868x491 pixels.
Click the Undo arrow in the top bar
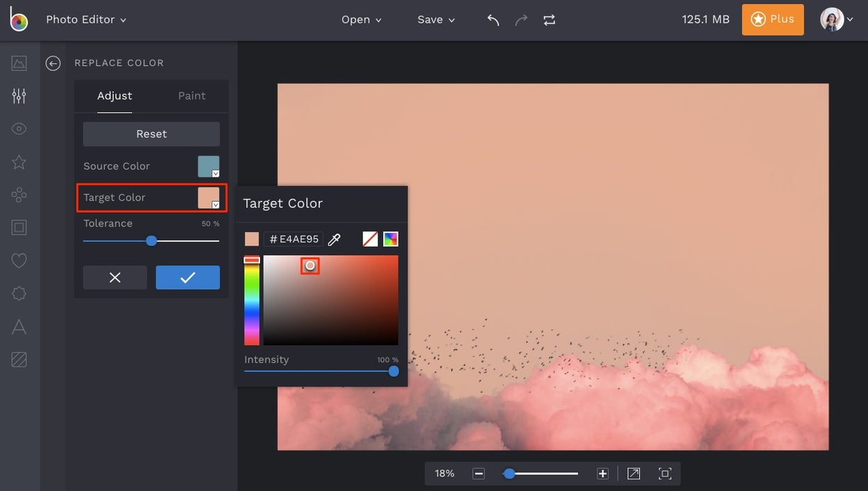[x=492, y=19]
